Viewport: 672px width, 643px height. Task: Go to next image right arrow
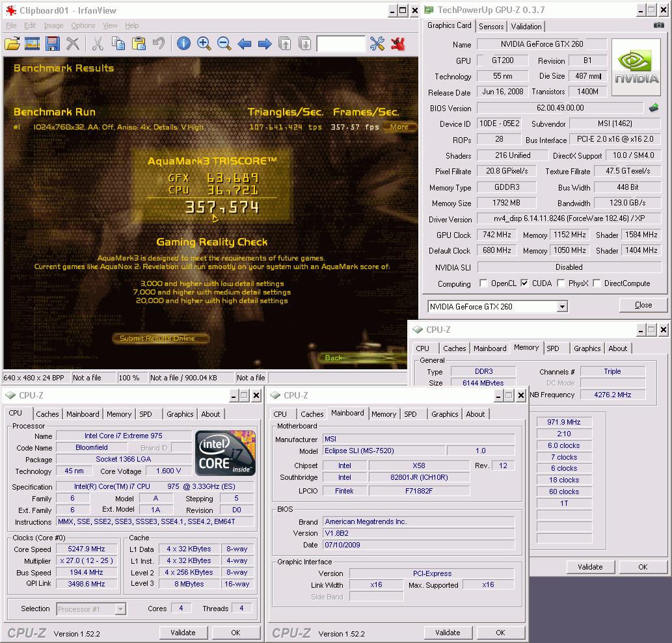point(265,44)
